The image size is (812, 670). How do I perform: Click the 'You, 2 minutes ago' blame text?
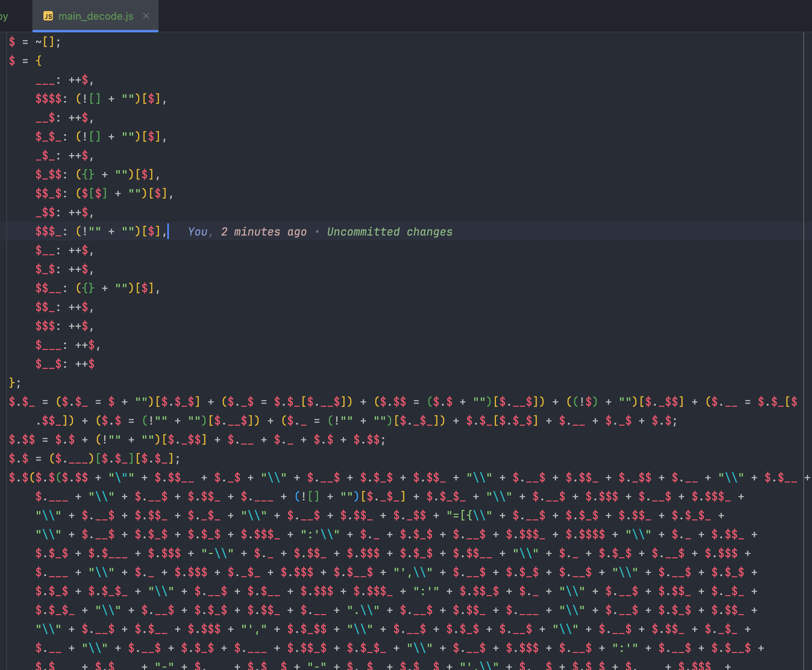tap(247, 232)
